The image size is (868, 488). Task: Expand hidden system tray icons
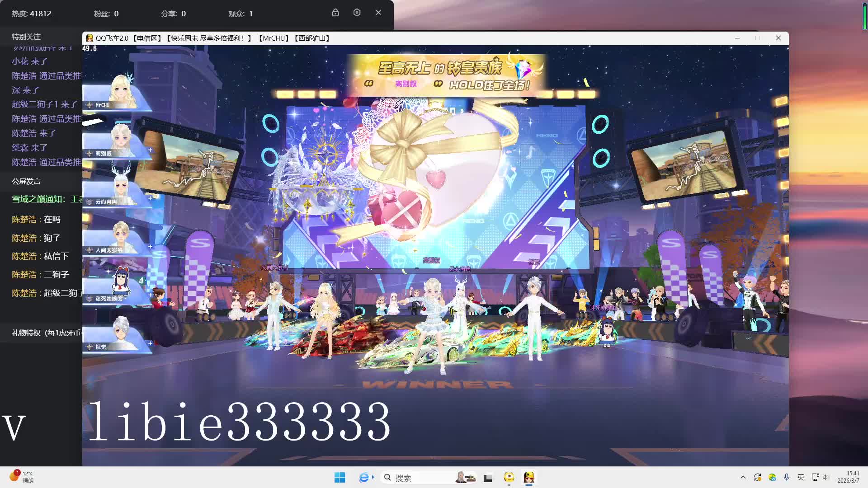point(743,477)
